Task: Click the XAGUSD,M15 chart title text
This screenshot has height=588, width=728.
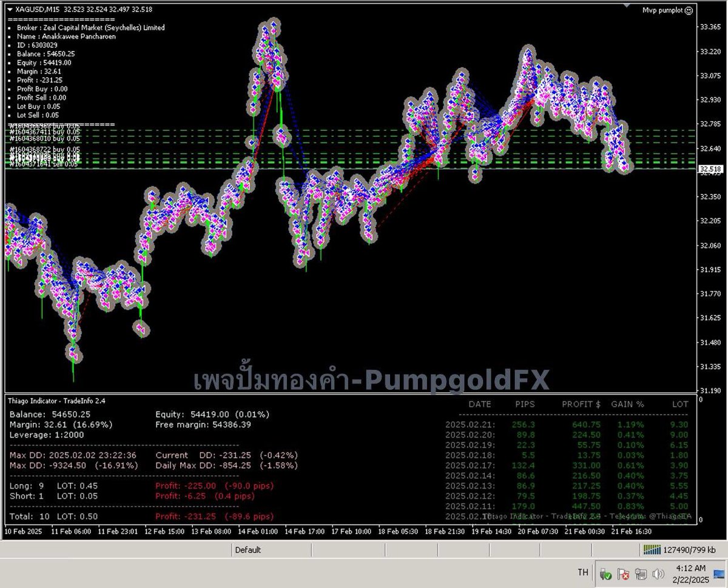Action: (x=38, y=10)
